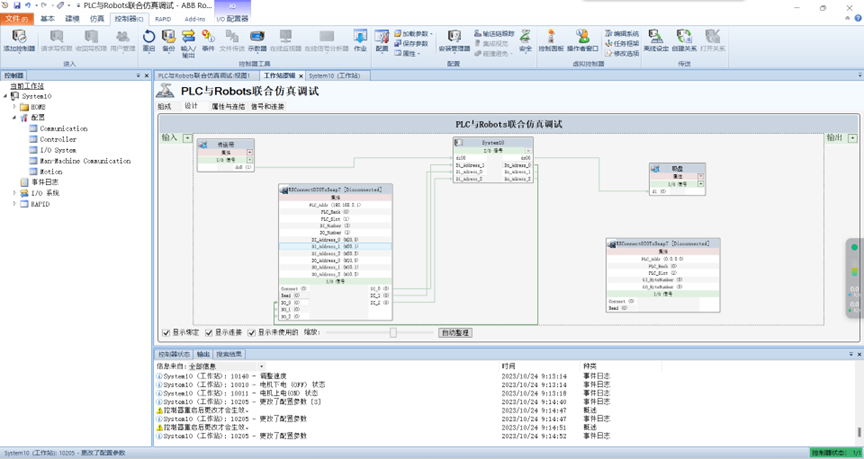Click 编辑系统 edit system
The height and width of the screenshot is (459, 864).
pyautogui.click(x=622, y=34)
